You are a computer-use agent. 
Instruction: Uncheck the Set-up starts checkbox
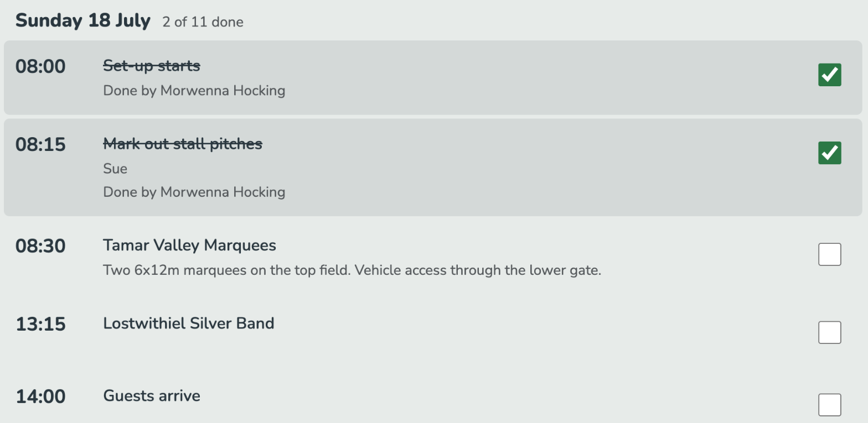pyautogui.click(x=829, y=75)
